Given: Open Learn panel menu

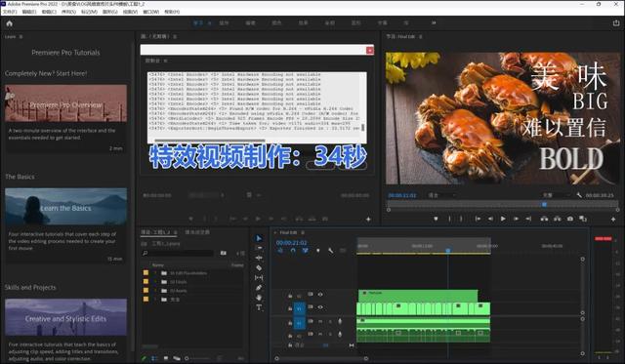Looking at the screenshot, I should [21, 37].
